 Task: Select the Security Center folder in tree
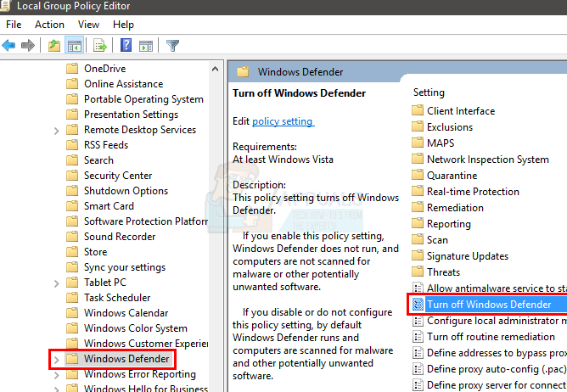[118, 176]
